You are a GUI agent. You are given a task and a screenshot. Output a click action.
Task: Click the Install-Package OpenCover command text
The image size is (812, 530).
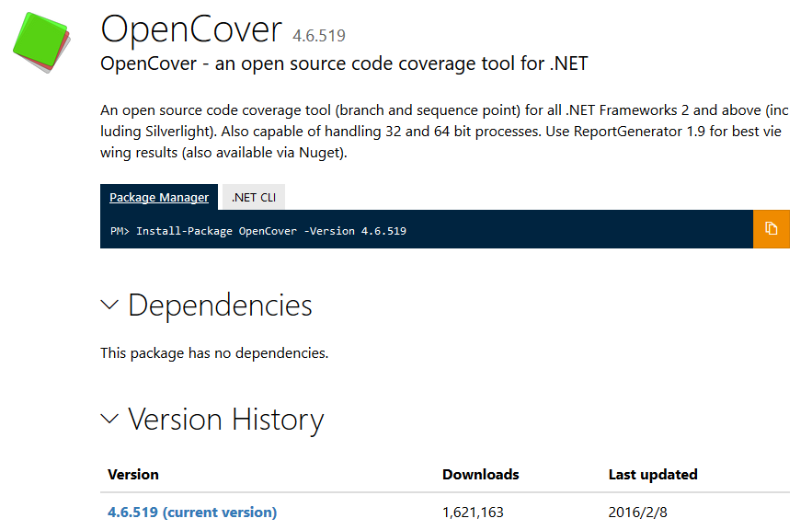(271, 231)
